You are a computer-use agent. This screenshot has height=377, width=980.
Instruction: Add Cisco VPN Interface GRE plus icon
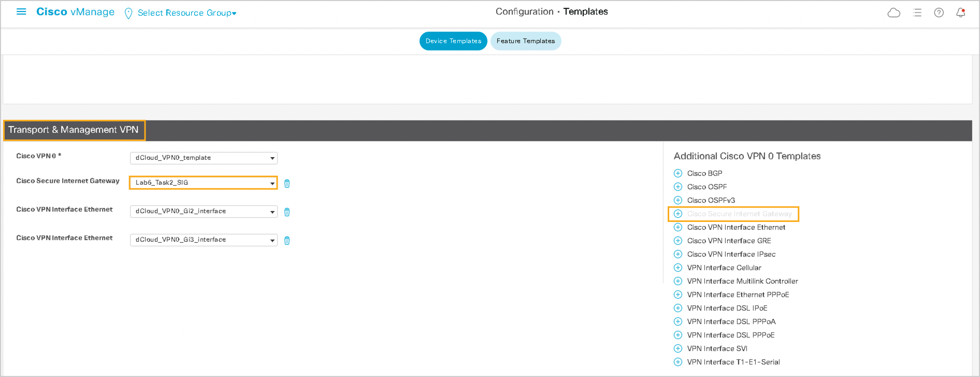(678, 241)
